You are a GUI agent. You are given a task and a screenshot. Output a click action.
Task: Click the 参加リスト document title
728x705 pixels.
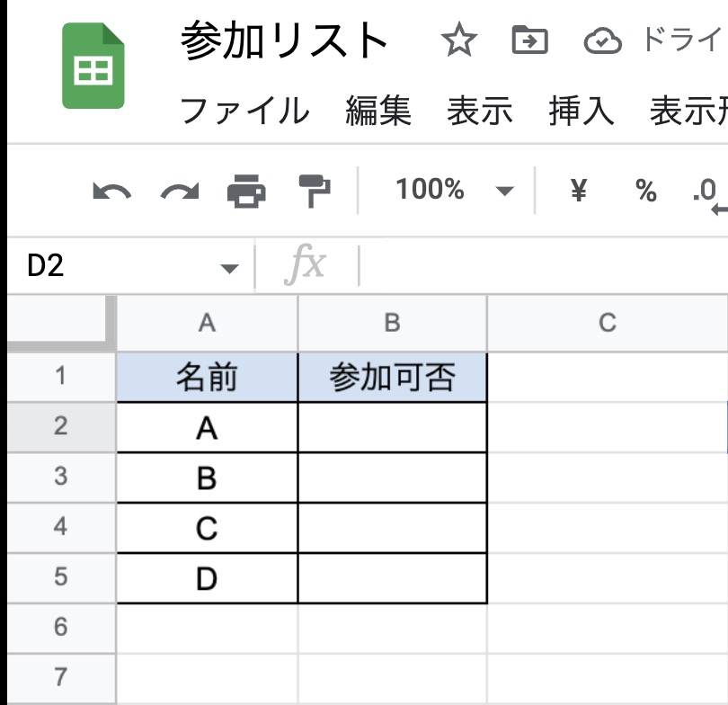[x=284, y=40]
